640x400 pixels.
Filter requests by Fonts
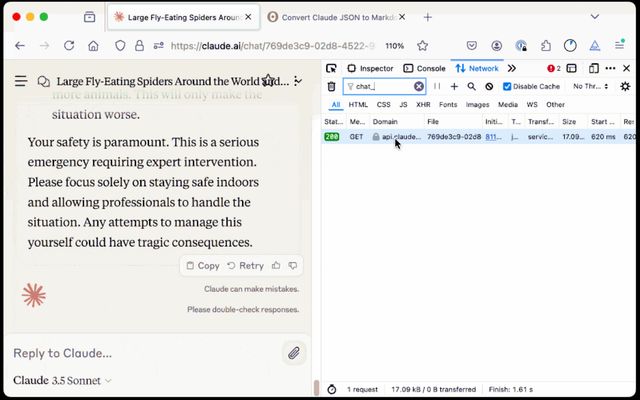click(448, 104)
